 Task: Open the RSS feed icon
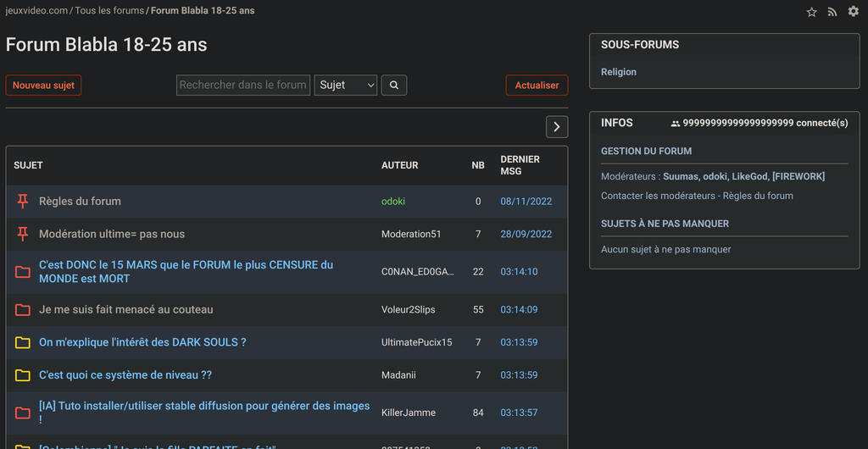coord(832,12)
